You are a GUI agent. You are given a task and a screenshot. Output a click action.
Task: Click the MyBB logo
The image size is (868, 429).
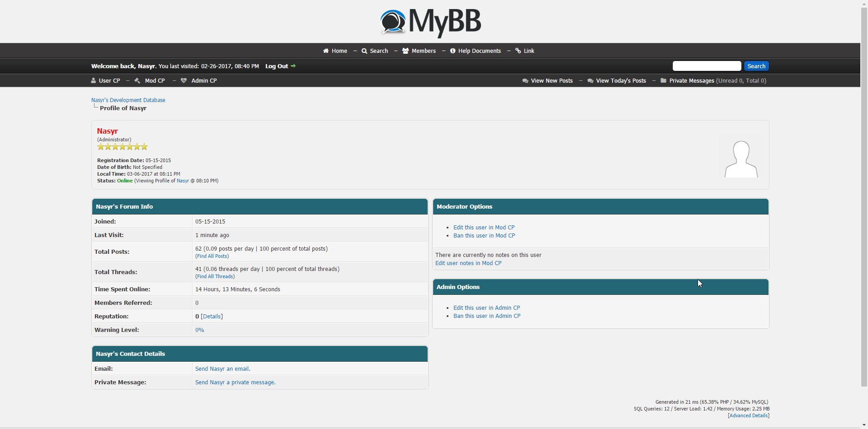click(x=430, y=22)
